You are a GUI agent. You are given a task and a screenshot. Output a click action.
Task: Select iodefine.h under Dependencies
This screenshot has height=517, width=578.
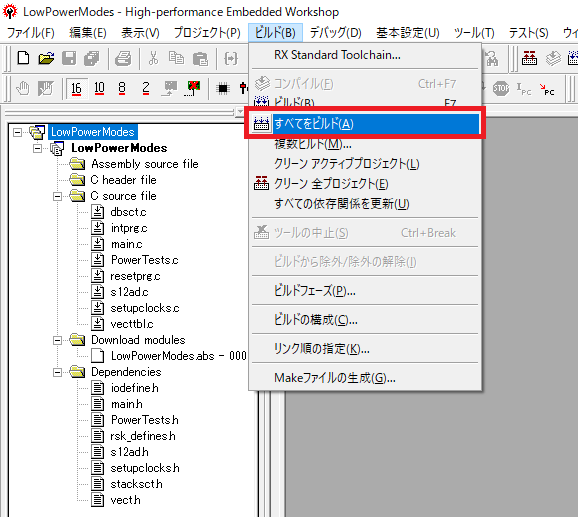pyautogui.click(x=135, y=388)
